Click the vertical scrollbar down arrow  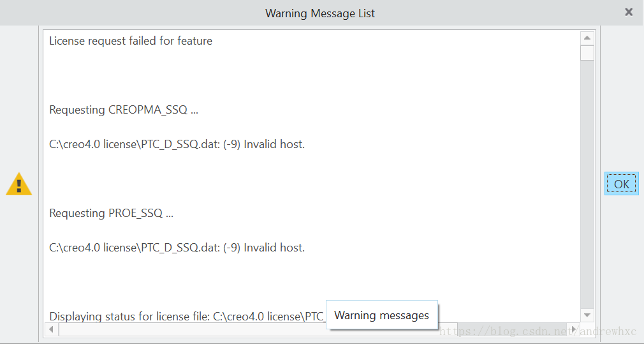click(587, 315)
